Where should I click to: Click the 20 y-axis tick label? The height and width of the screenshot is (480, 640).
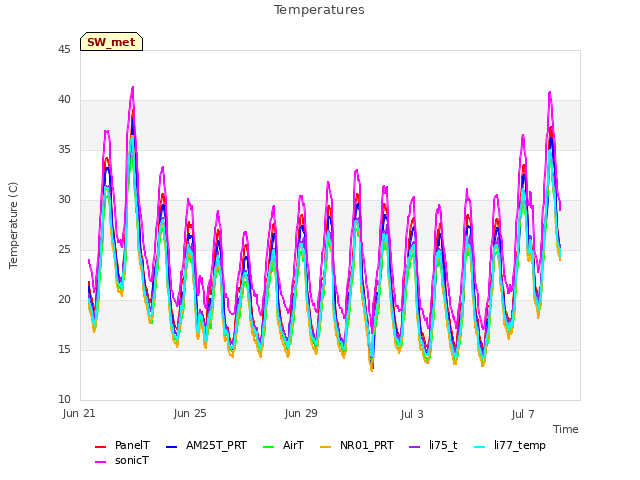click(64, 300)
